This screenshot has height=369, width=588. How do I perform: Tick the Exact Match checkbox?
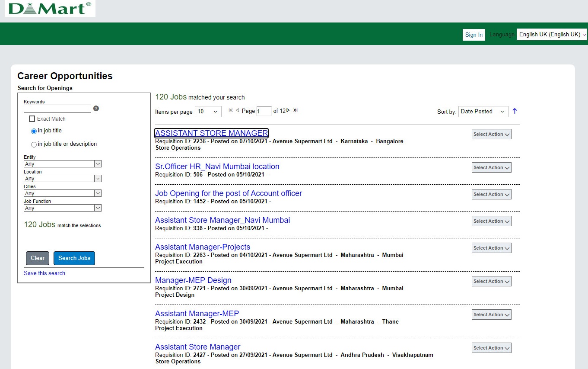(x=32, y=119)
